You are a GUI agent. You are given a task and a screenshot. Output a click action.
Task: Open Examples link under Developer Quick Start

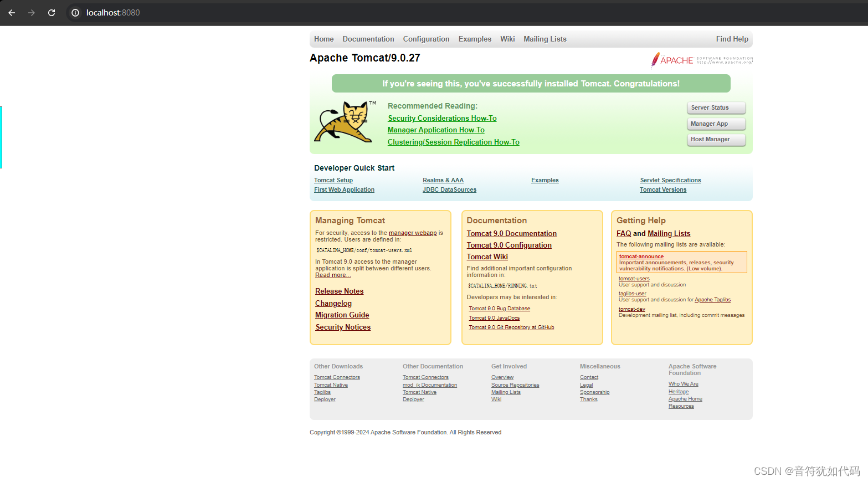click(545, 180)
